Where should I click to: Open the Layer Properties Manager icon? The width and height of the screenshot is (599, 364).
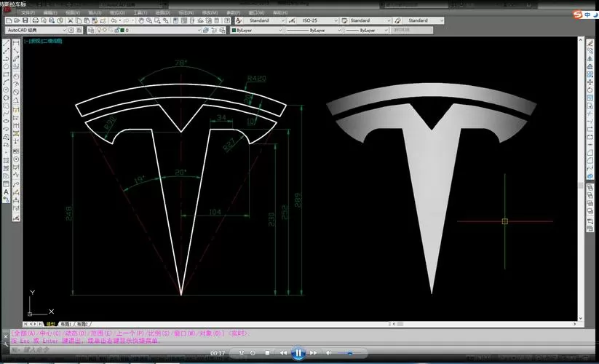(x=91, y=30)
